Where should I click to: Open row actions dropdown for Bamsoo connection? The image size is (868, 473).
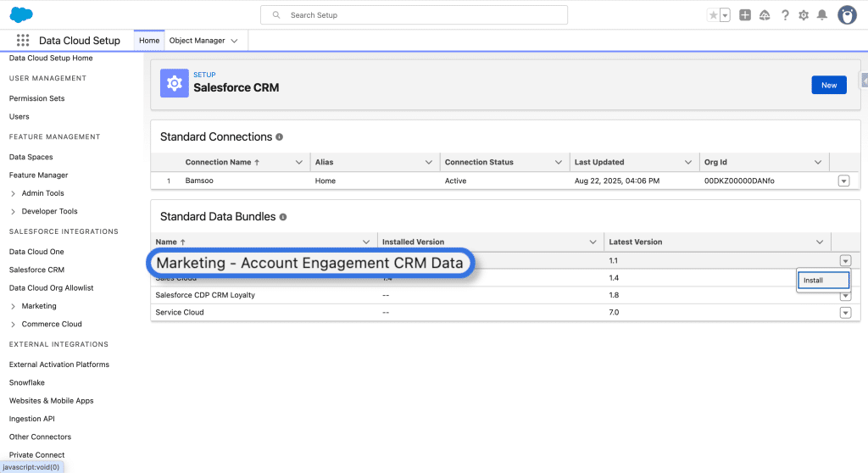[x=843, y=181]
